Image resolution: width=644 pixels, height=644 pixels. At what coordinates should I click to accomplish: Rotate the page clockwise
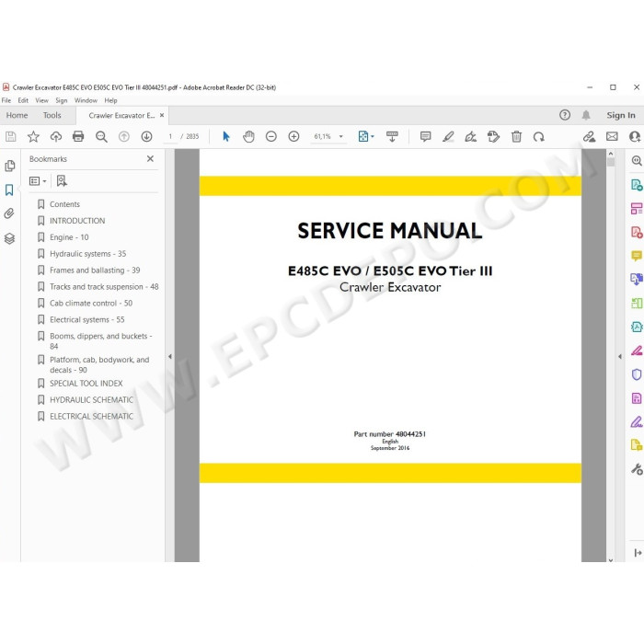(x=539, y=136)
